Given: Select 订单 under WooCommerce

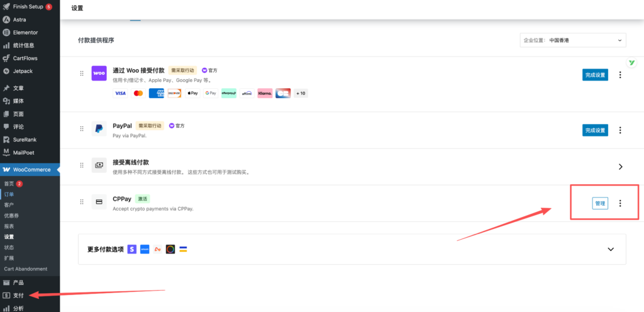Looking at the screenshot, I should click(9, 194).
